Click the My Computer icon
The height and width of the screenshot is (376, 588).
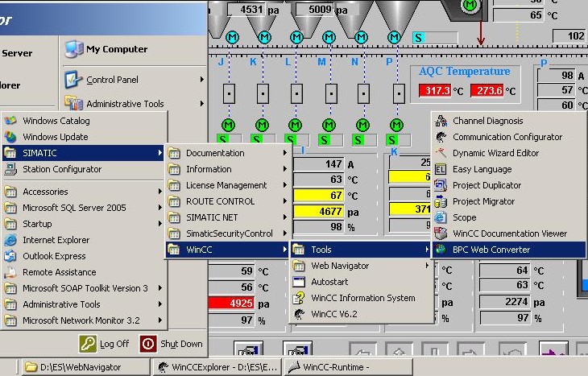click(x=74, y=49)
